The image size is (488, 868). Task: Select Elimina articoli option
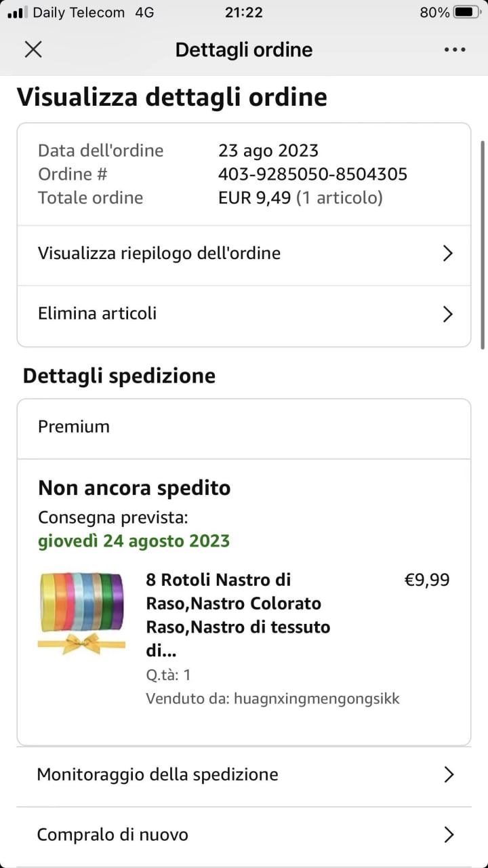pos(98,313)
